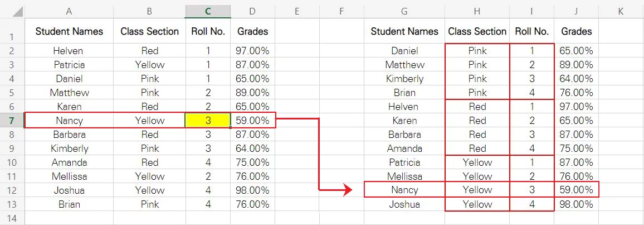Select the row 1 header number
Image resolution: width=644 pixels, height=225 pixels.
(x=12, y=37)
